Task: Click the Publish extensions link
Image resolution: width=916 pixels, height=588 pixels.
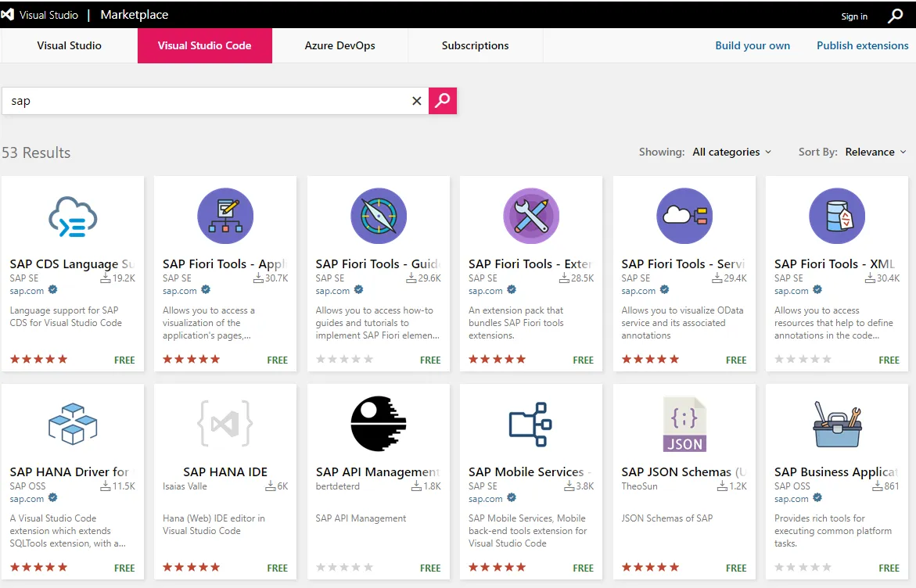Action: pos(862,45)
